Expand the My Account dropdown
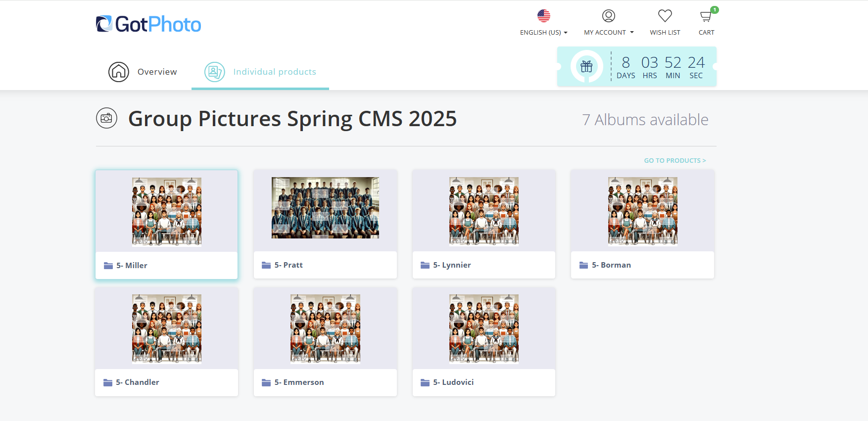The width and height of the screenshot is (868, 421). (x=609, y=32)
